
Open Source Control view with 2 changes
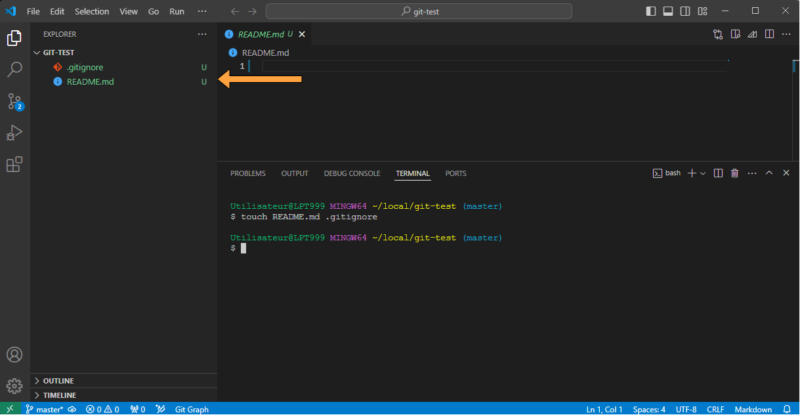click(x=15, y=102)
